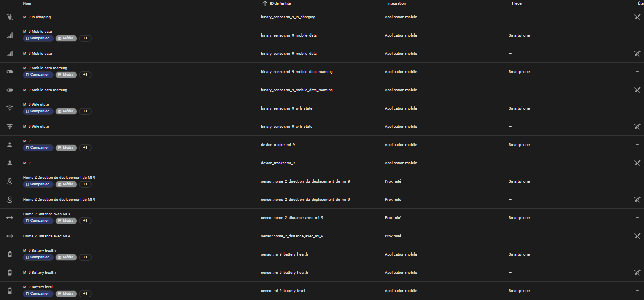Expand +1 labels under MI 9 WiFi state
Image resolution: width=644 pixels, height=300 pixels.
pyautogui.click(x=85, y=111)
